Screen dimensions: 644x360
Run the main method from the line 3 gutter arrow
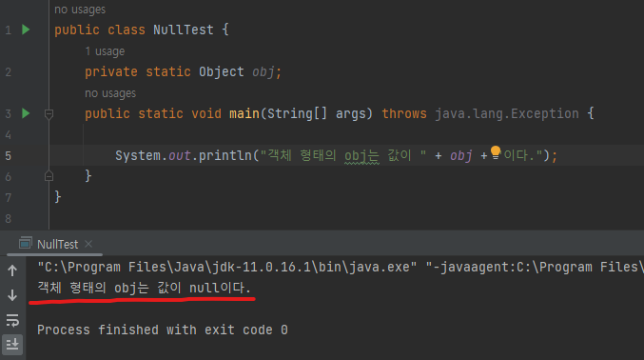click(x=26, y=113)
